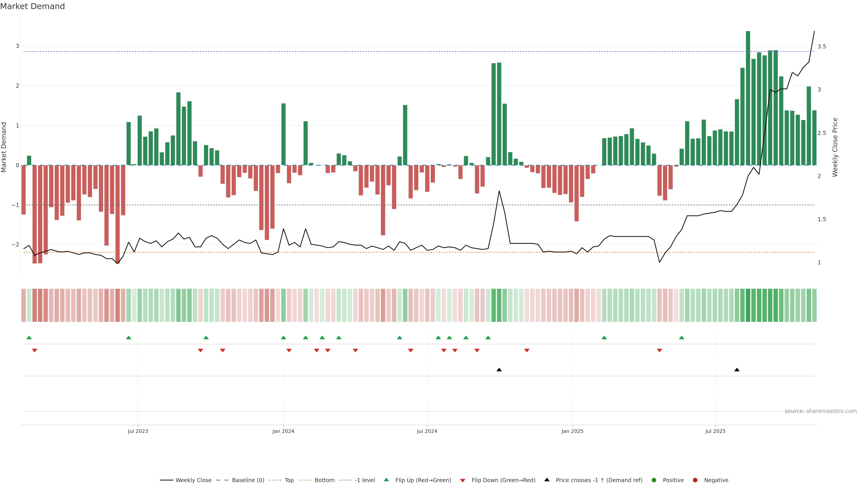
Task: Click the red Flip Down legend triangle
Action: click(x=463, y=480)
